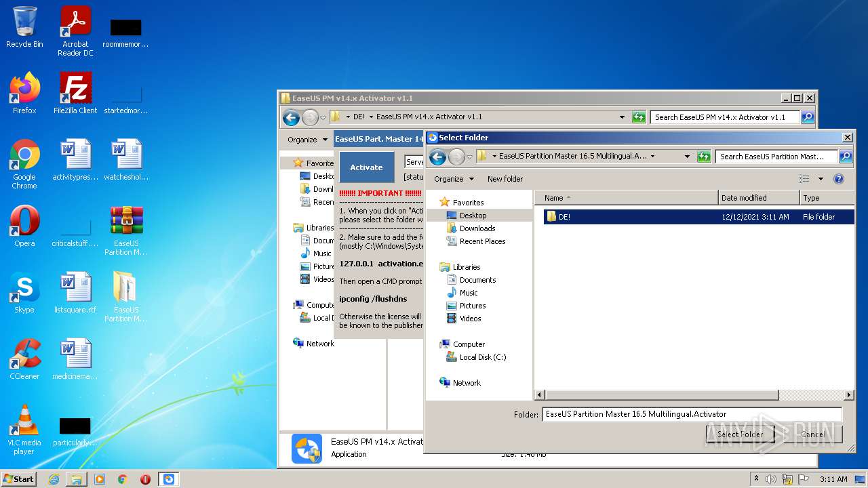Viewport: 868px width, 488px height.
Task: Open Windows Explorer from the taskbar
Action: pyautogui.click(x=77, y=479)
